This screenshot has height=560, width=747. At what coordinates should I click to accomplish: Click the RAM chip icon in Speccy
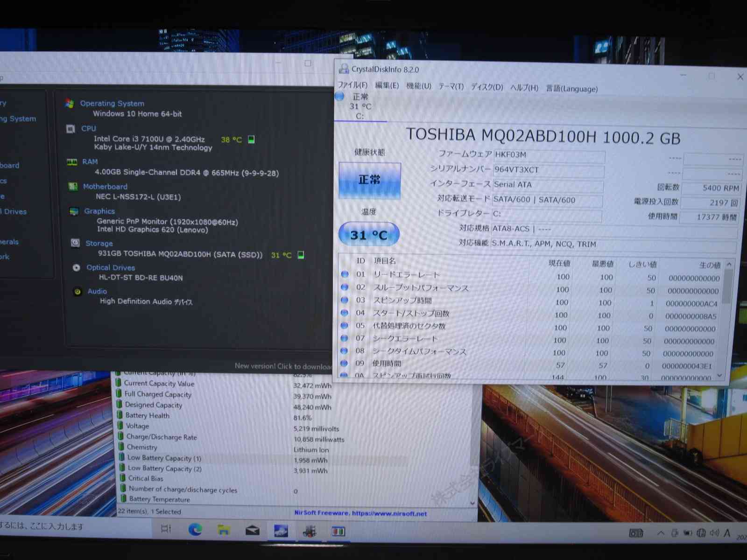click(72, 162)
